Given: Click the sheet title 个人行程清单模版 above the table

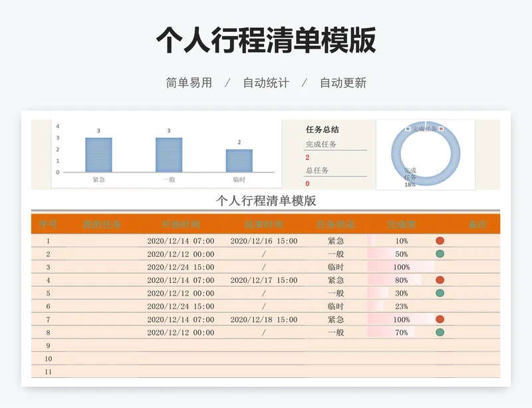Looking at the screenshot, I should click(x=266, y=201).
